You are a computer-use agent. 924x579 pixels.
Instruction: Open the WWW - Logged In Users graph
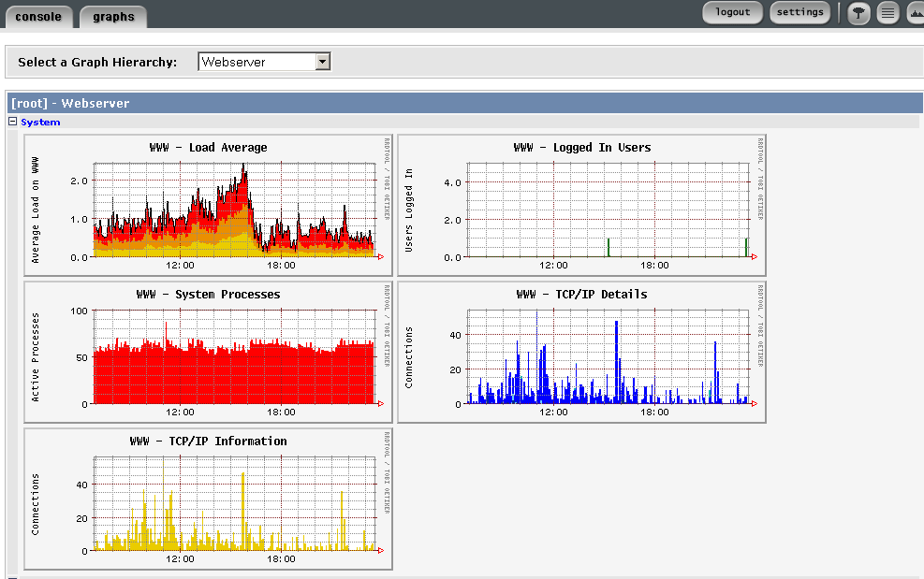tap(581, 205)
